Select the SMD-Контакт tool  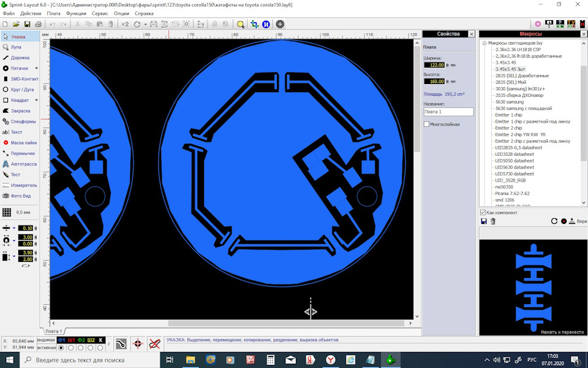pyautogui.click(x=20, y=79)
